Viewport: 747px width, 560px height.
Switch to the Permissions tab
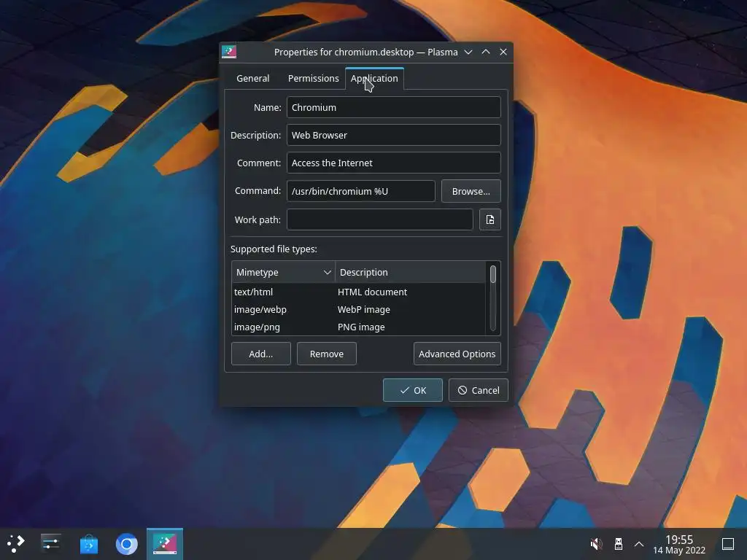[314, 78]
